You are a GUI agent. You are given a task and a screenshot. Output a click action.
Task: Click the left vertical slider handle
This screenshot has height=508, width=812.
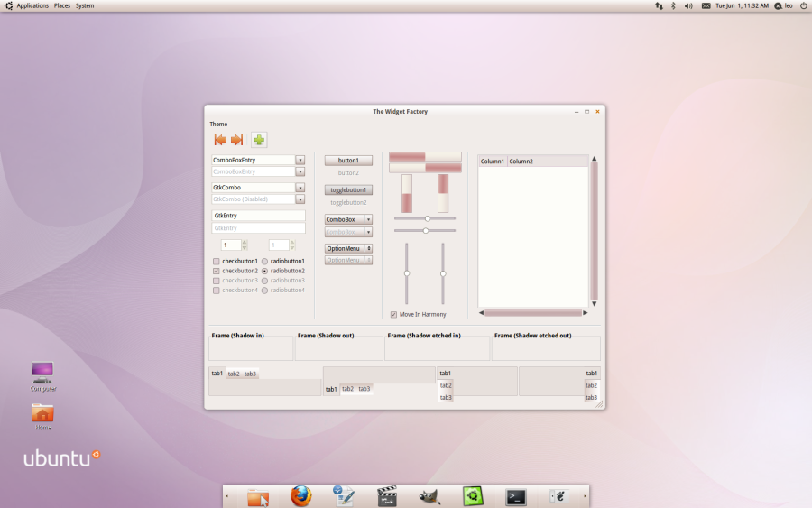407,273
